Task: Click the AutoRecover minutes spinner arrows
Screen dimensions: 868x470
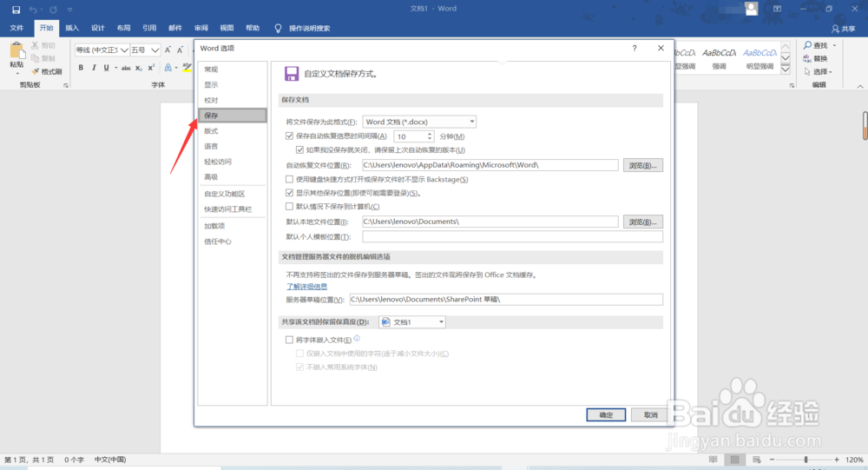Action: [429, 136]
